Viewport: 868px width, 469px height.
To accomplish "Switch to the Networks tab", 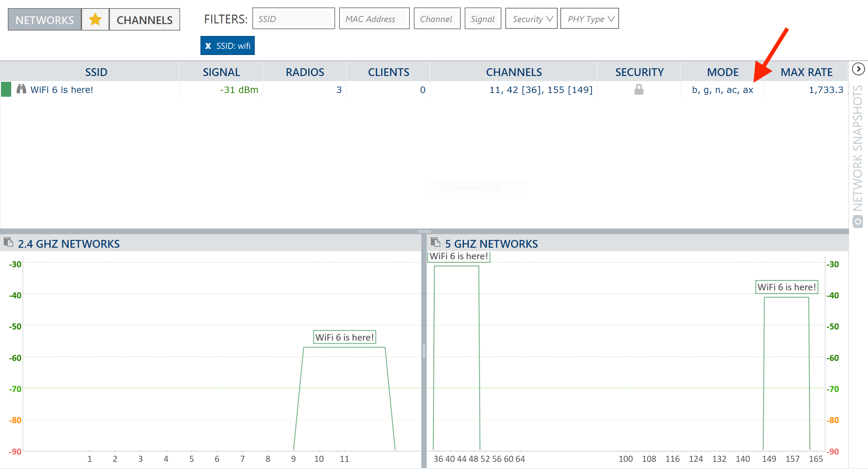I will (x=45, y=20).
